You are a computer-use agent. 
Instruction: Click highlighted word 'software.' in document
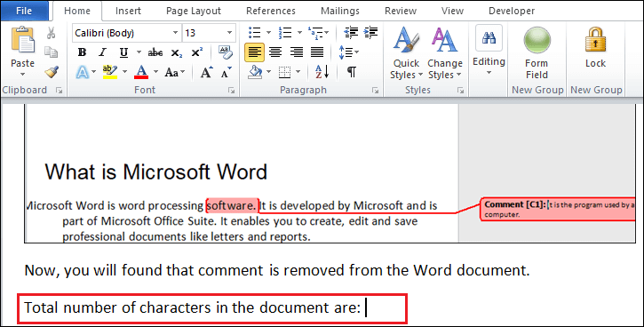(x=233, y=205)
